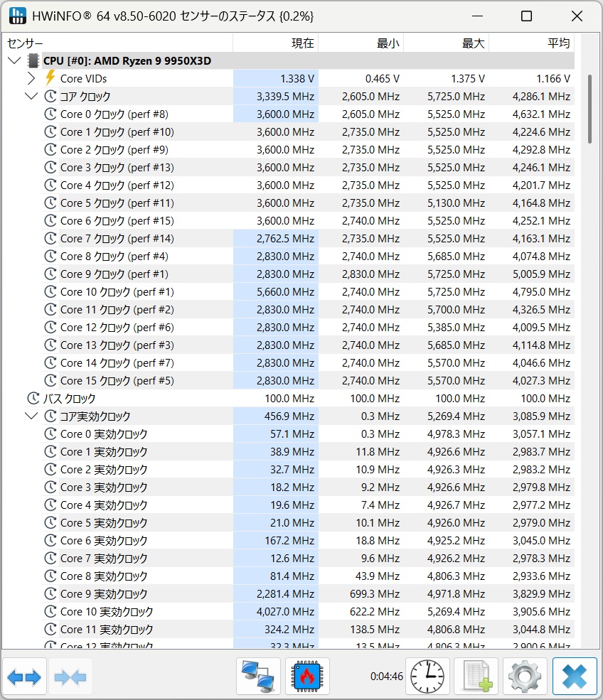
Task: Click the HWiNFO app icon in title bar
Action: tap(17, 16)
